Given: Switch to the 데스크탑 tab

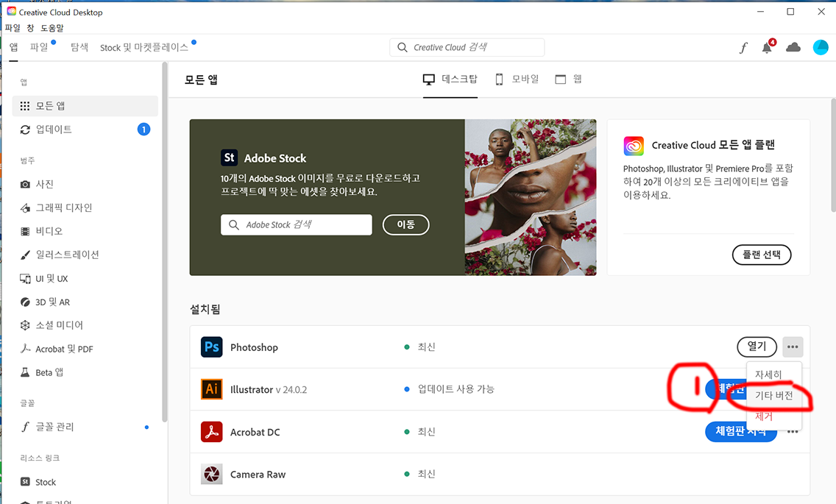Looking at the screenshot, I should (x=450, y=79).
